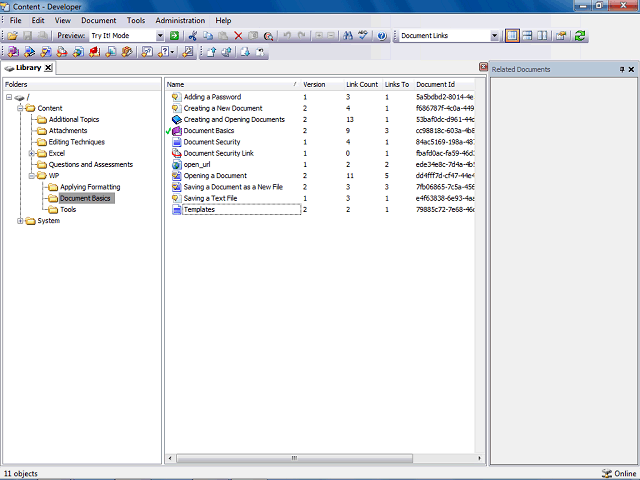Image resolution: width=640 pixels, height=480 pixels.
Task: Click the last icon in the check-in toolbar
Action: tap(260, 52)
